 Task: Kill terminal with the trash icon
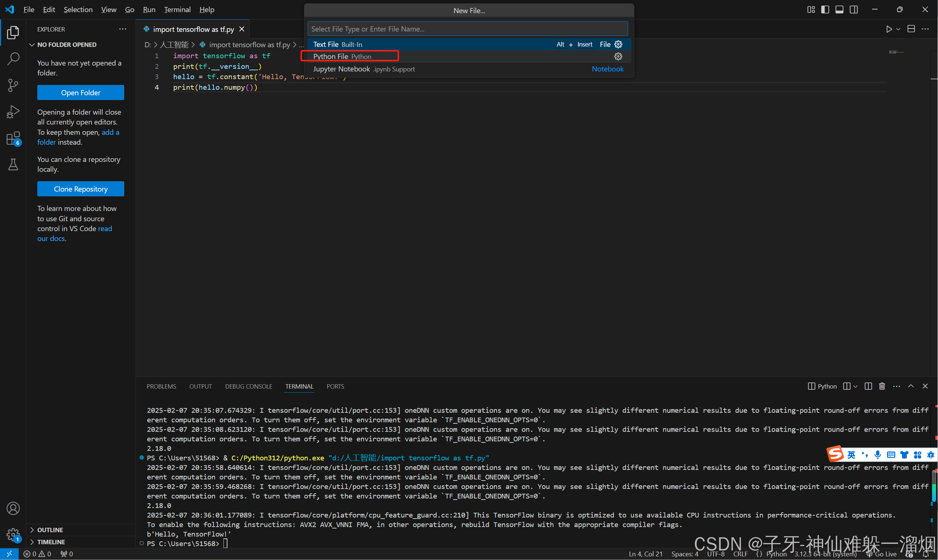click(x=882, y=386)
